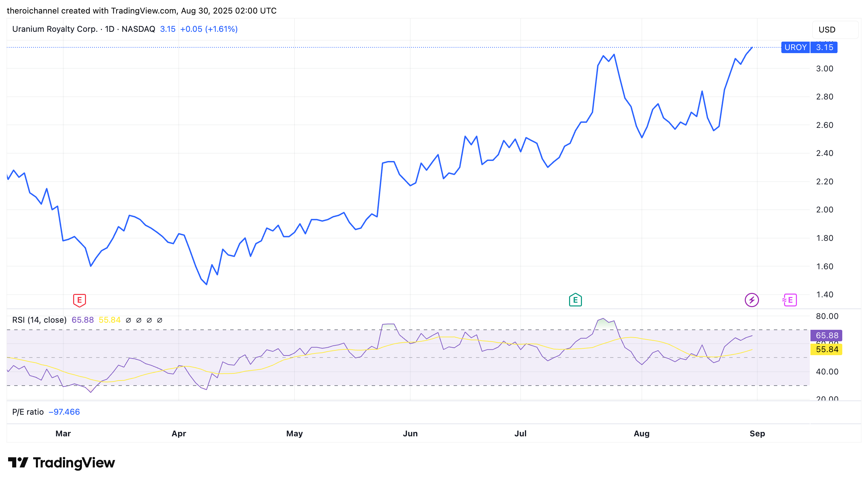Click the pink upcoming earnings E icon
This screenshot has width=868, height=483.
point(790,300)
